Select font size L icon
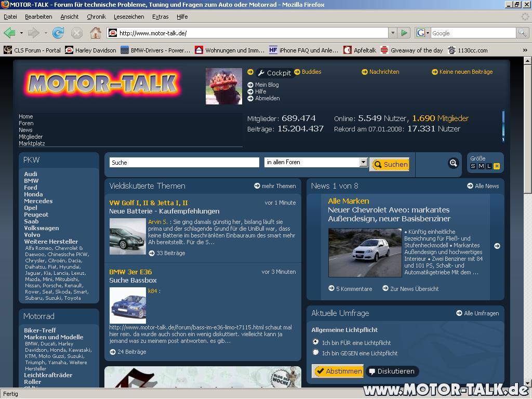 [x=489, y=166]
